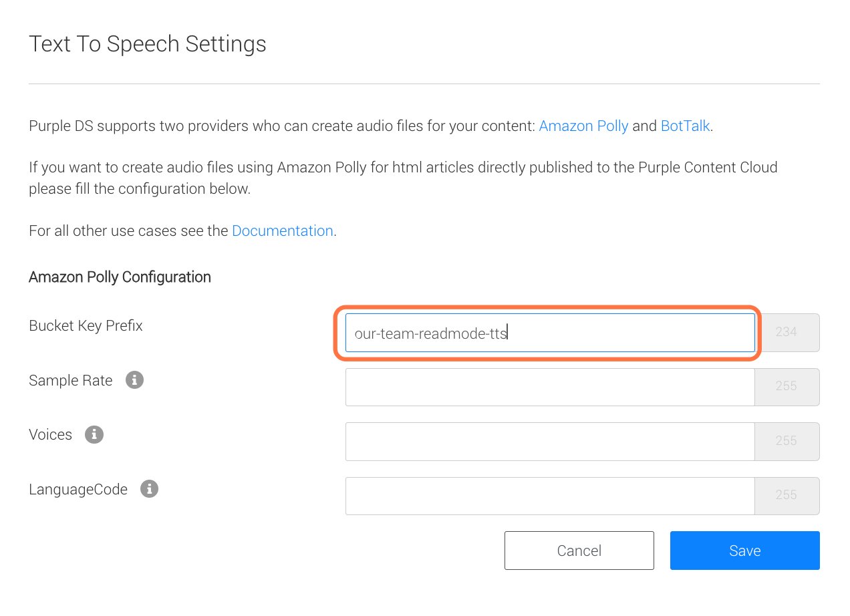The width and height of the screenshot is (850, 616).
Task: Click the Voices 255 character counter
Action: (x=787, y=442)
